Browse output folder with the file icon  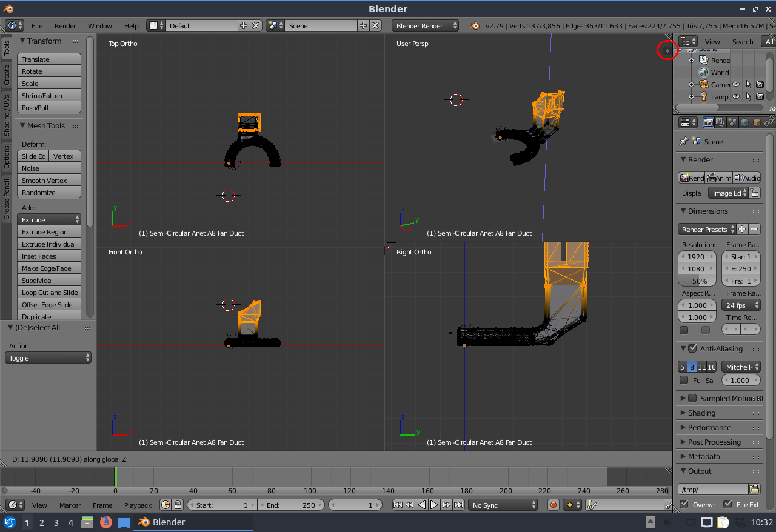pyautogui.click(x=754, y=489)
